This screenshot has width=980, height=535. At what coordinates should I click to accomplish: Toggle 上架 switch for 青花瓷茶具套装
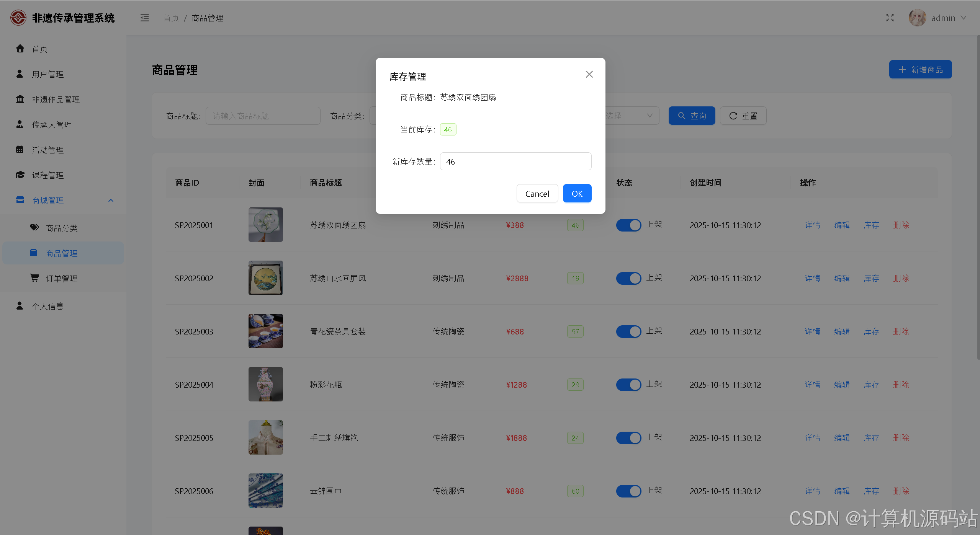628,331
